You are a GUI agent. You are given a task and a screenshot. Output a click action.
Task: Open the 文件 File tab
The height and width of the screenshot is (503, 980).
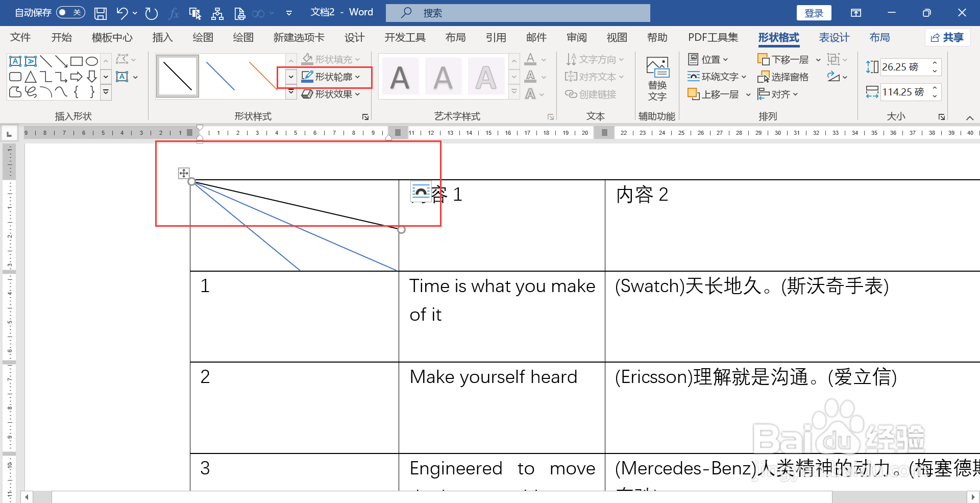coord(20,37)
